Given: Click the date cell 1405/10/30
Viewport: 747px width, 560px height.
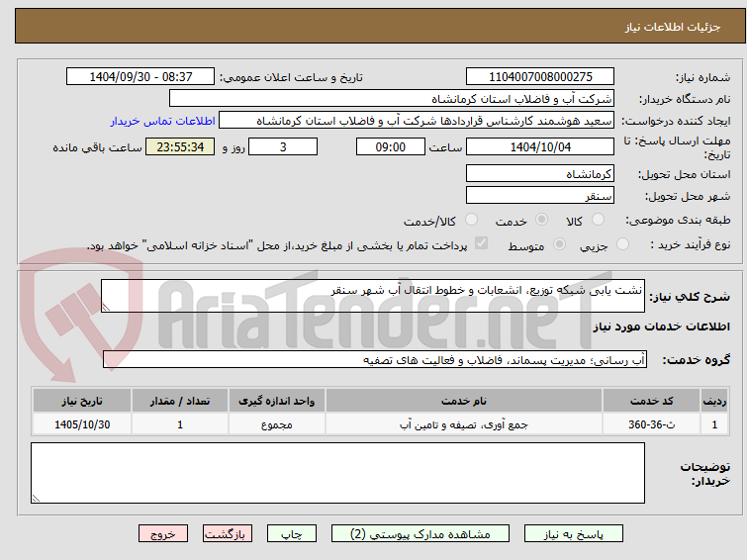Looking at the screenshot, I should click(82, 424).
